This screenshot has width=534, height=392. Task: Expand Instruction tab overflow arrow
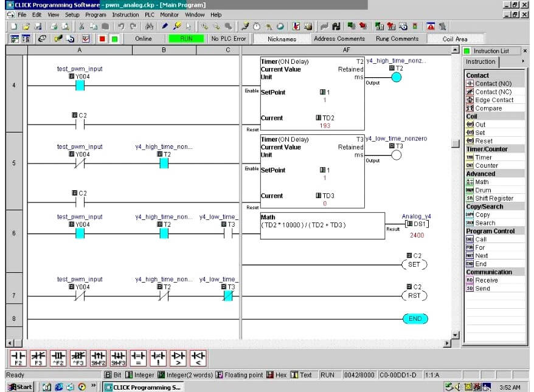pos(522,61)
